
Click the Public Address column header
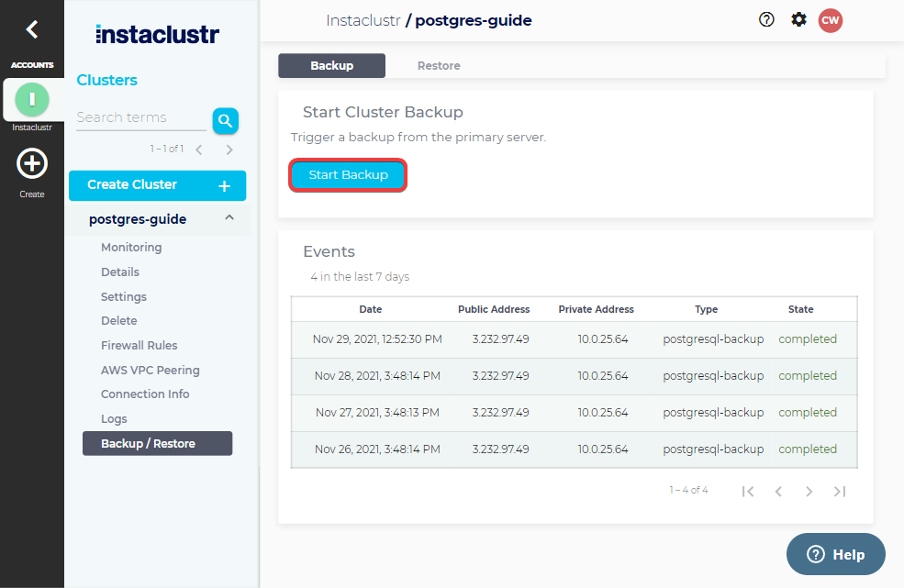[x=494, y=309]
